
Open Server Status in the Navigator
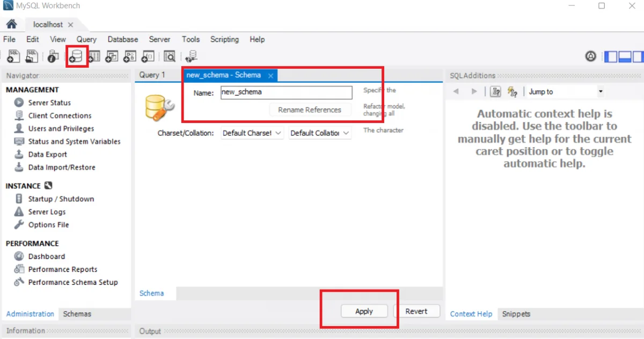click(x=49, y=102)
